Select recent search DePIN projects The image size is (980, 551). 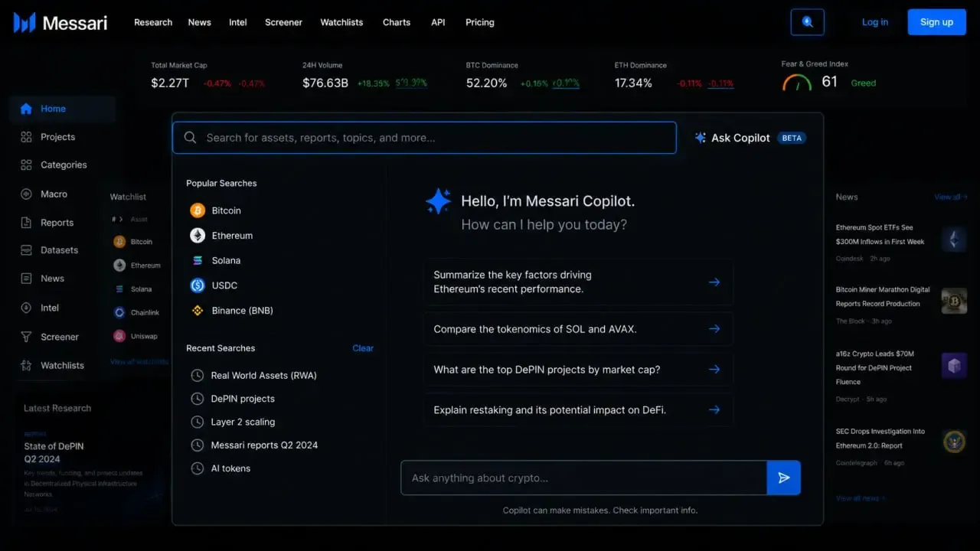(x=233, y=399)
